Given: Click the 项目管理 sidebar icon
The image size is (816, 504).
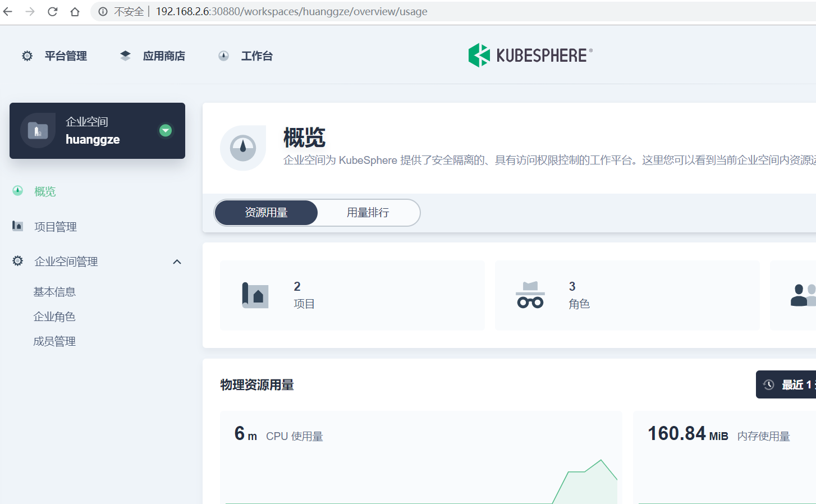Looking at the screenshot, I should (x=18, y=226).
